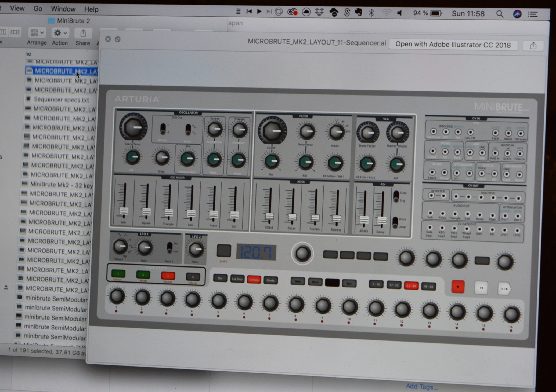Click the Sun 11:58 clock

pos(468,14)
